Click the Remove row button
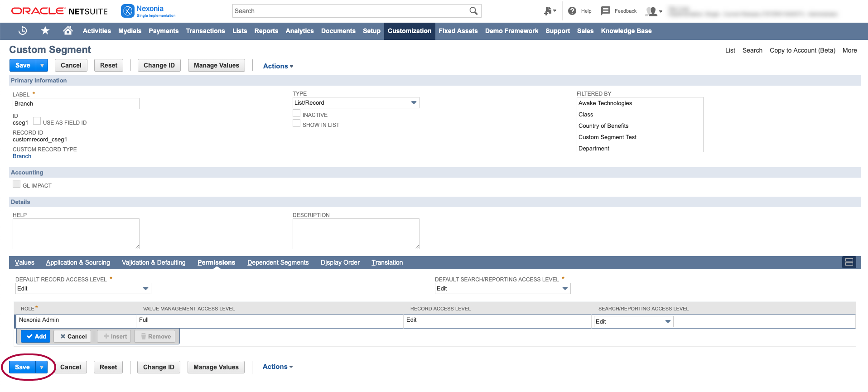The width and height of the screenshot is (868, 392). pyautogui.click(x=155, y=336)
